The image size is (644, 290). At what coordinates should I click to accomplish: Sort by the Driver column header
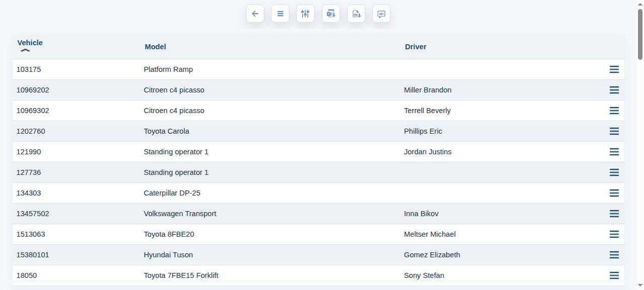pyautogui.click(x=416, y=47)
